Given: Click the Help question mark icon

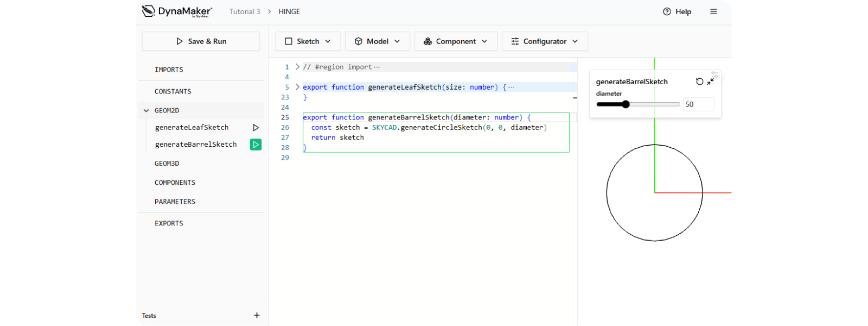Looking at the screenshot, I should click(667, 11).
